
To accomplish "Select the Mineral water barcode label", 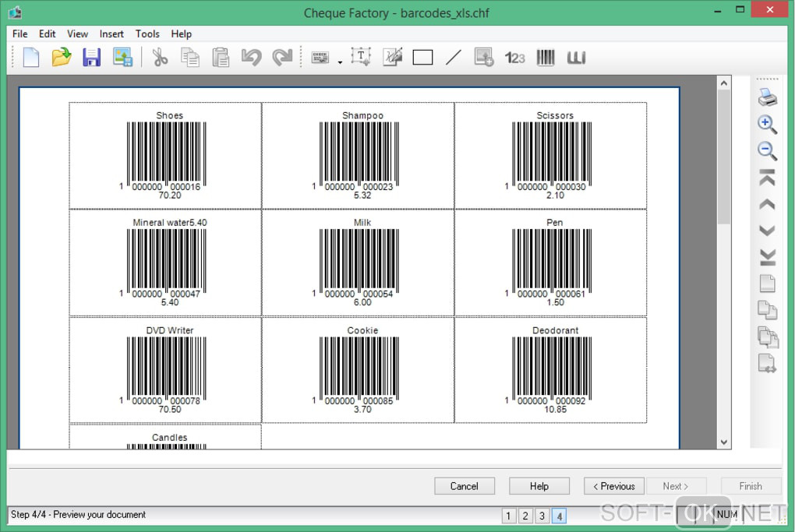I will click(165, 262).
